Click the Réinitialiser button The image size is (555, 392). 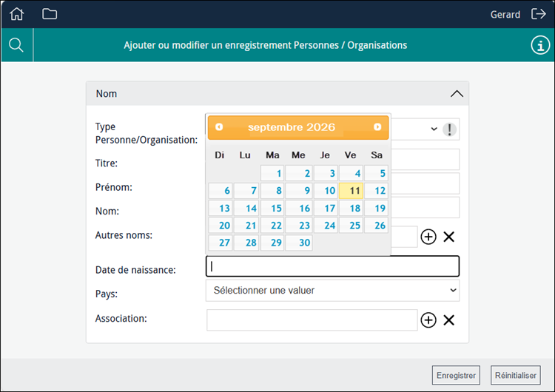(515, 375)
